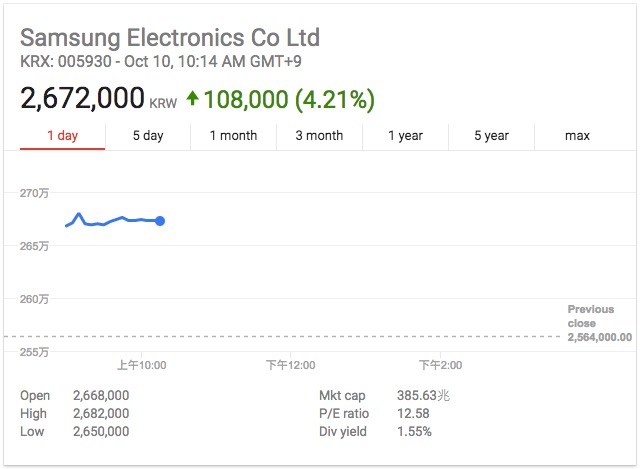Click the Samsung Electronics Co Ltd title
Screen dimensions: 640x469
(170, 38)
